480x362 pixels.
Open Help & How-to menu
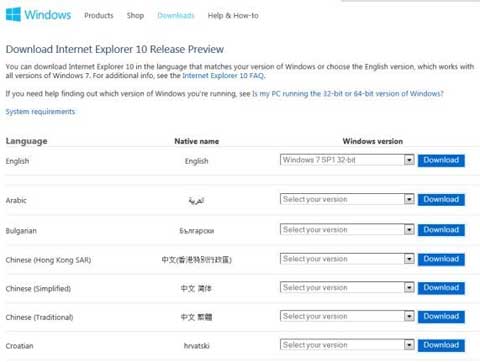point(233,16)
